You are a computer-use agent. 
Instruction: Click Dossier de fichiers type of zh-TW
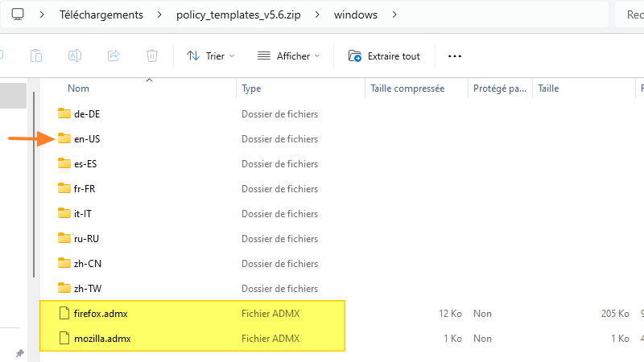point(279,289)
